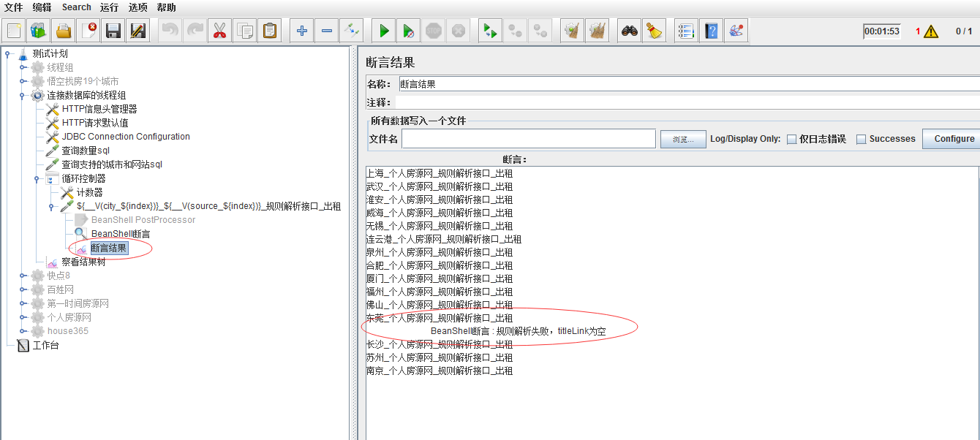The width and height of the screenshot is (980, 440).
Task: Toggle remote start with the green arrows icon
Action: tap(490, 30)
